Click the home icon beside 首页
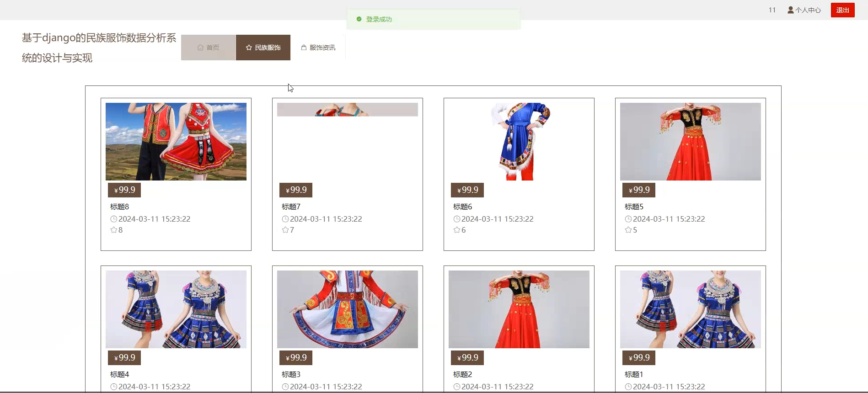The image size is (868, 393). (x=200, y=48)
